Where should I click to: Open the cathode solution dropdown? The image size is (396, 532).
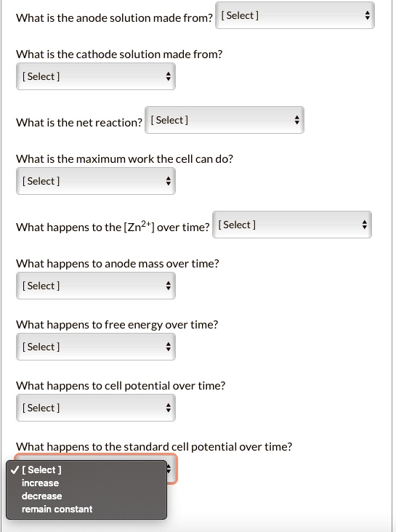(96, 76)
